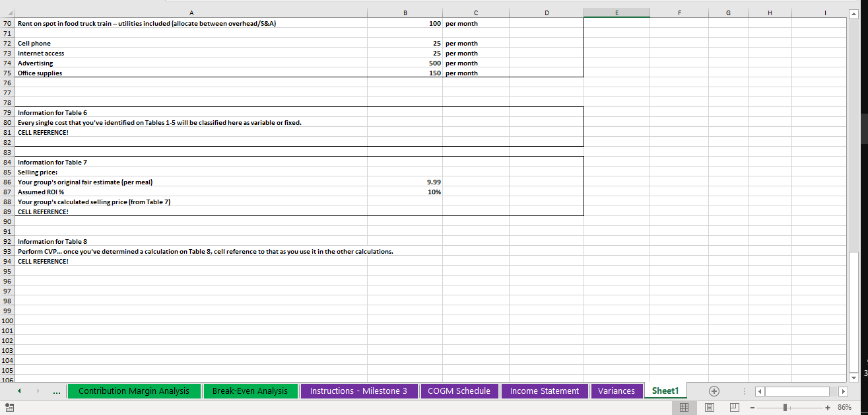The width and height of the screenshot is (868, 415).
Task: Click the horizontal scrollbar right arrow
Action: [844, 391]
